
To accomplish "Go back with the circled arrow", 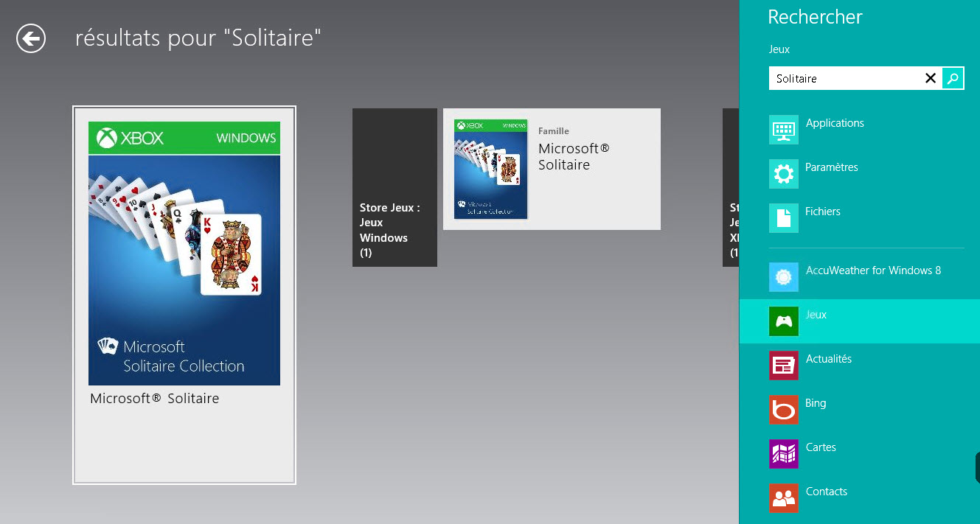I will (32, 38).
